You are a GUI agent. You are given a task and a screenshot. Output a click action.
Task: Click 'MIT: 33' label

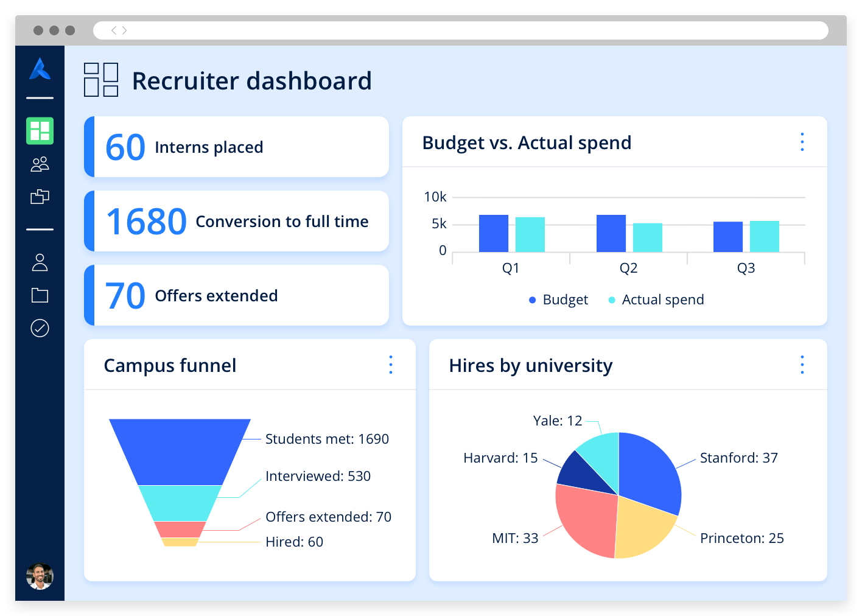[x=515, y=538]
